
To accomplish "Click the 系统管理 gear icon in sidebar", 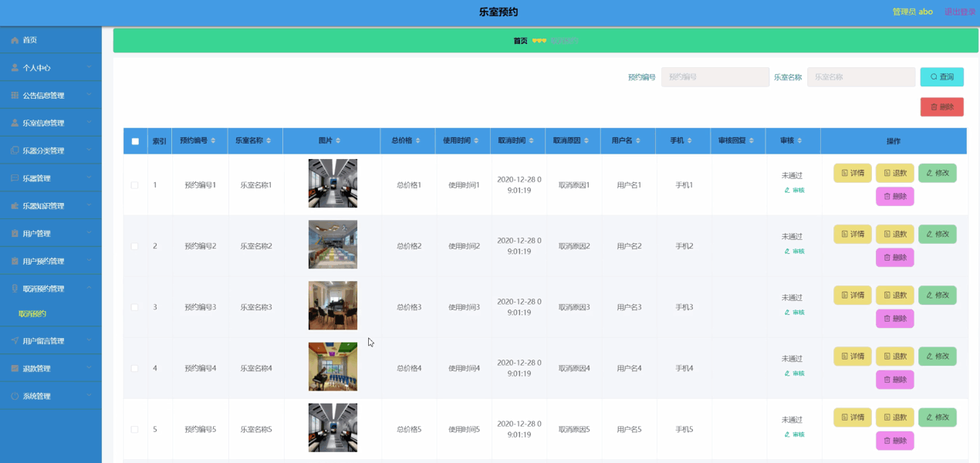I will point(15,396).
